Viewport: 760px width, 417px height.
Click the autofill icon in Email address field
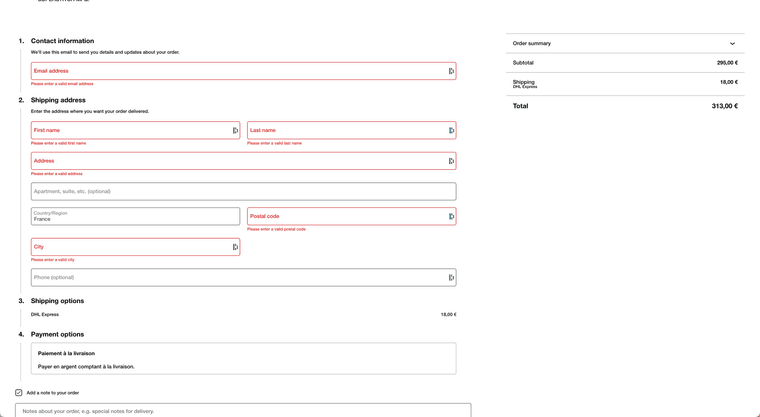[451, 71]
